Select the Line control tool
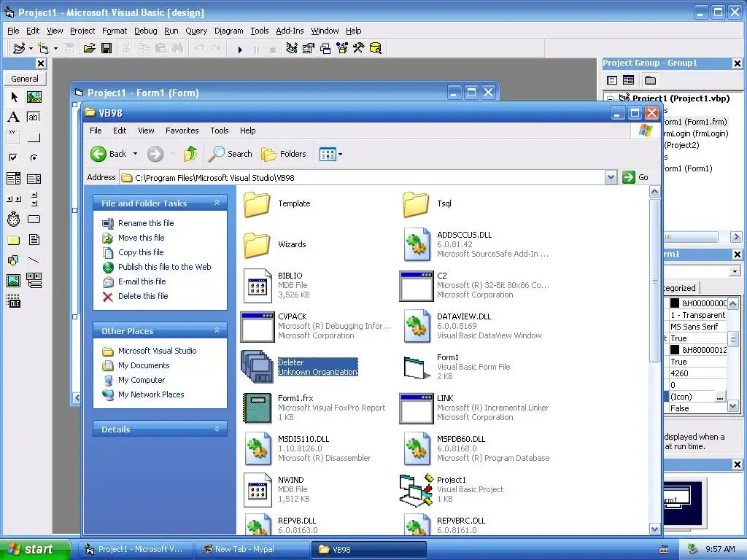Viewport: 747px width, 560px height. coord(34,260)
